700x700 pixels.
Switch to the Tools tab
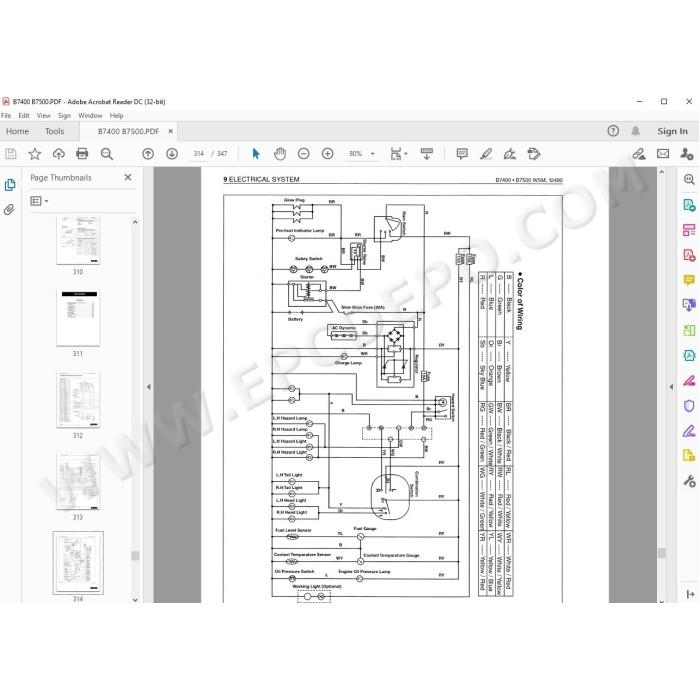(x=54, y=131)
